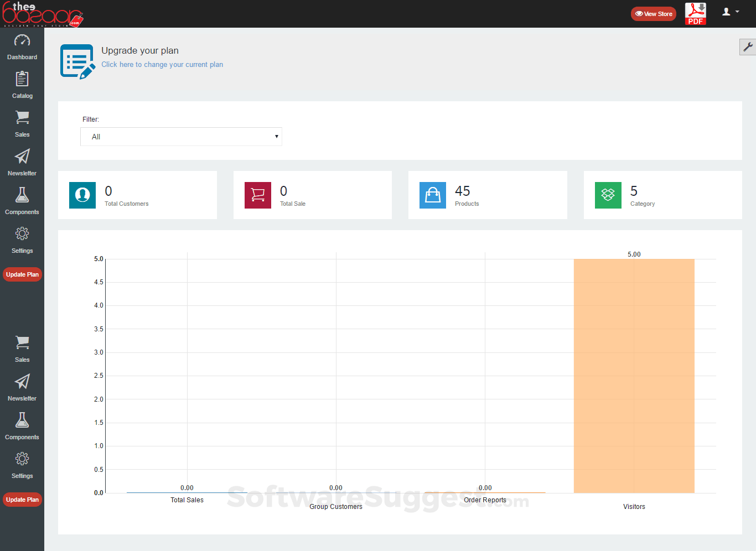Open the lower Settings menu item

pos(22,465)
